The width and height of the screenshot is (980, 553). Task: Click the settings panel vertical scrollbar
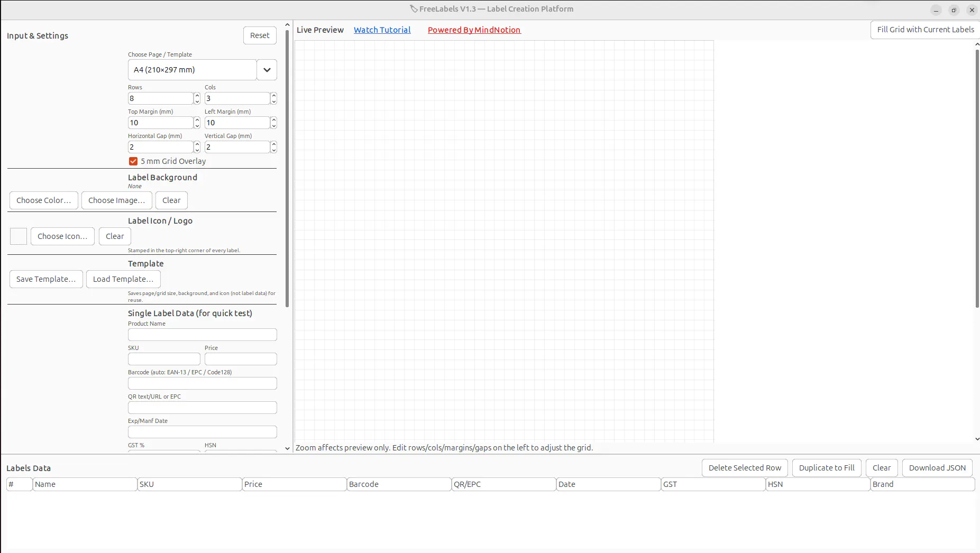287,169
